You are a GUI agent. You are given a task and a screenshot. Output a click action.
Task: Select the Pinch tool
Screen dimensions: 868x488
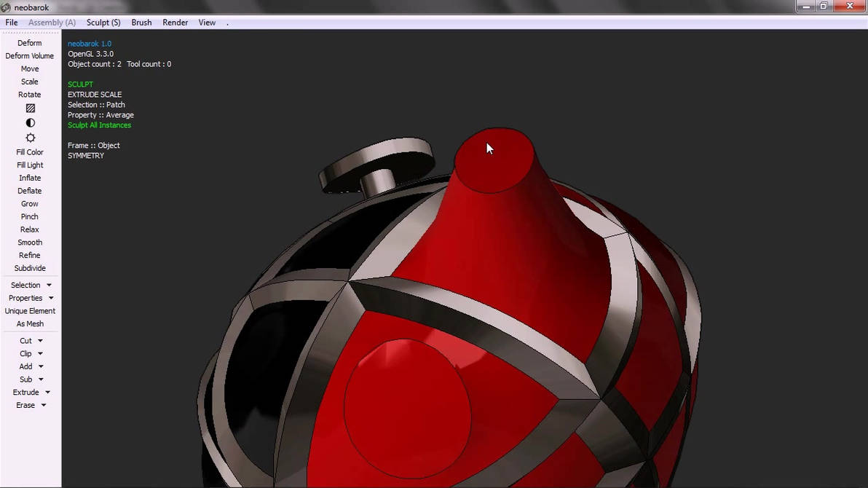pyautogui.click(x=29, y=216)
